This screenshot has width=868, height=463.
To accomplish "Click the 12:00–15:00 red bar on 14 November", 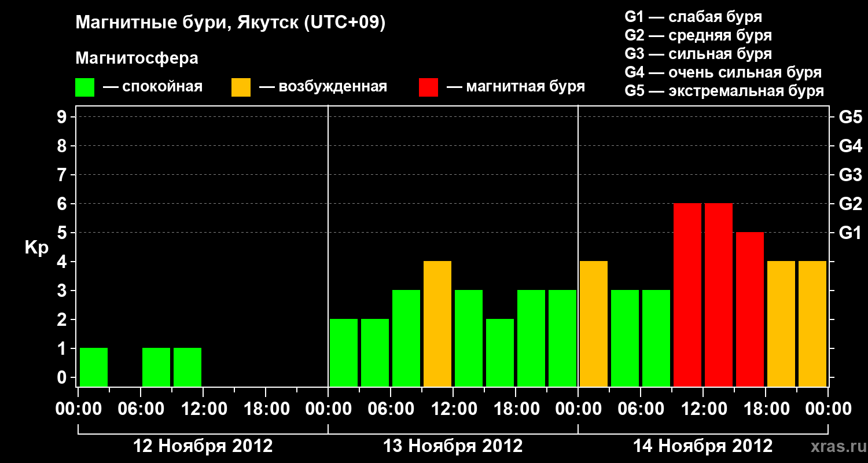I will click(719, 295).
